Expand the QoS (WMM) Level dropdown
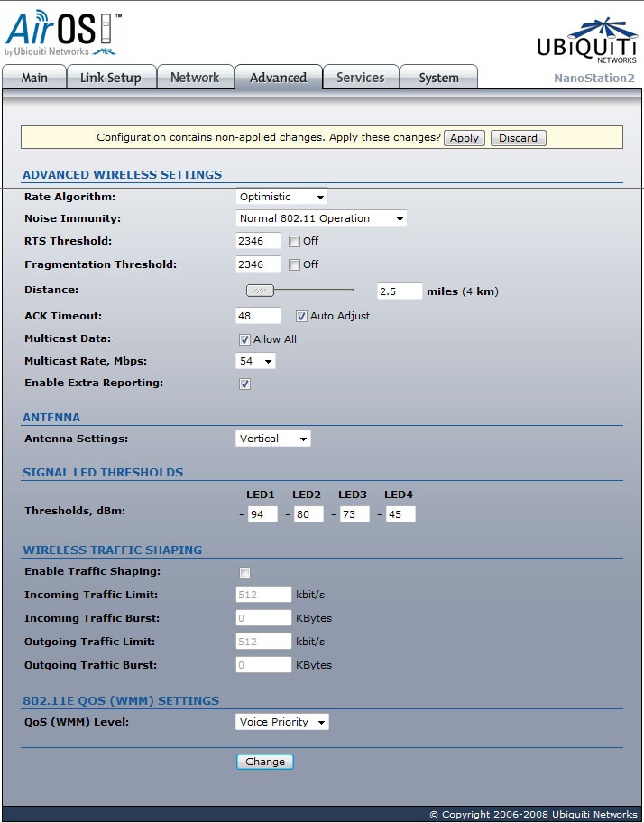Image resolution: width=644 pixels, height=823 pixels. 282,722
